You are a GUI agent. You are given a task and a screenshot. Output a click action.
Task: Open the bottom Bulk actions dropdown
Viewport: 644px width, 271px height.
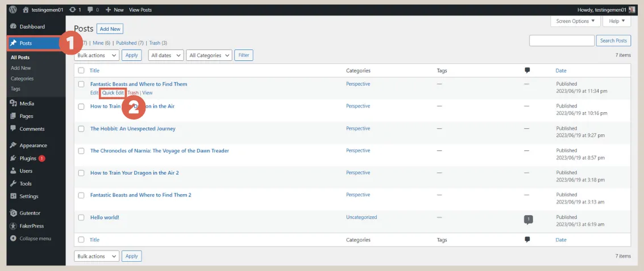coord(97,256)
